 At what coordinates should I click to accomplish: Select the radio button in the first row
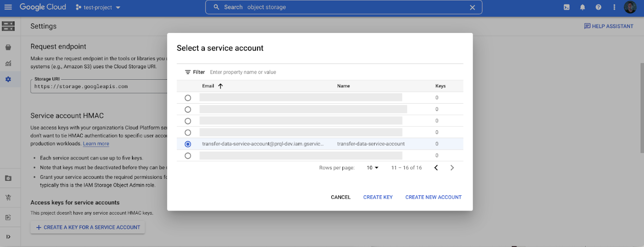coord(188,98)
